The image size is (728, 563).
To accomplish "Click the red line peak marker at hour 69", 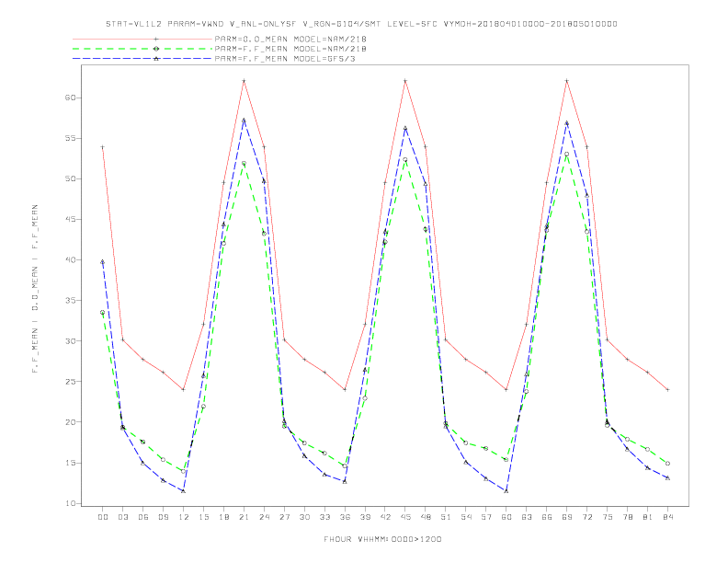I will [x=567, y=81].
